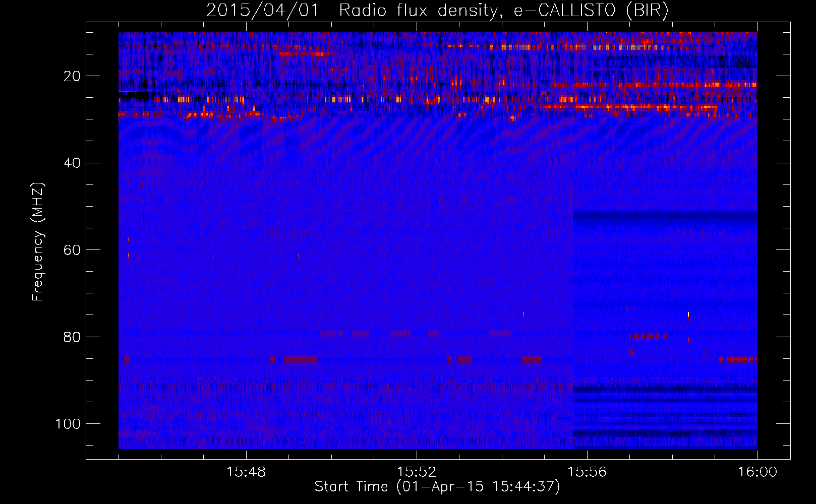This screenshot has height=504, width=816.
Task: Click the '16:00' time tick label
Action: pyautogui.click(x=757, y=472)
